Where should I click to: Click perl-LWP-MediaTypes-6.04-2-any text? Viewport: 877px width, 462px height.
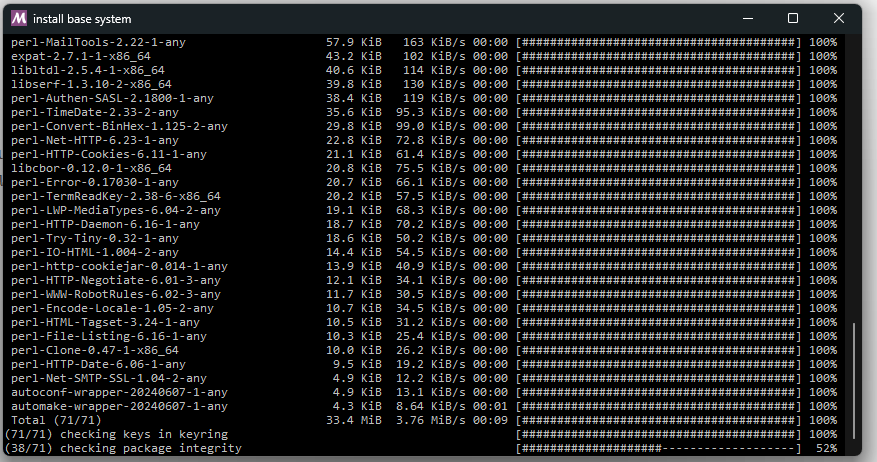tap(116, 210)
